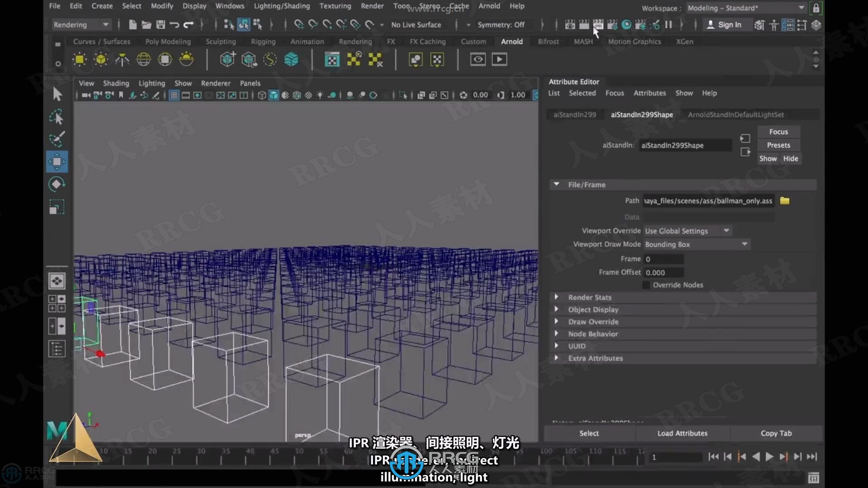This screenshot has width=868, height=488.
Task: Toggle smooth shade all in viewport
Action: 274,95
